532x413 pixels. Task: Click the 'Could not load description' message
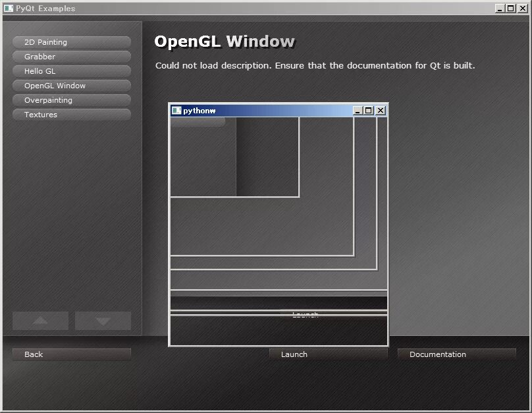click(x=315, y=65)
